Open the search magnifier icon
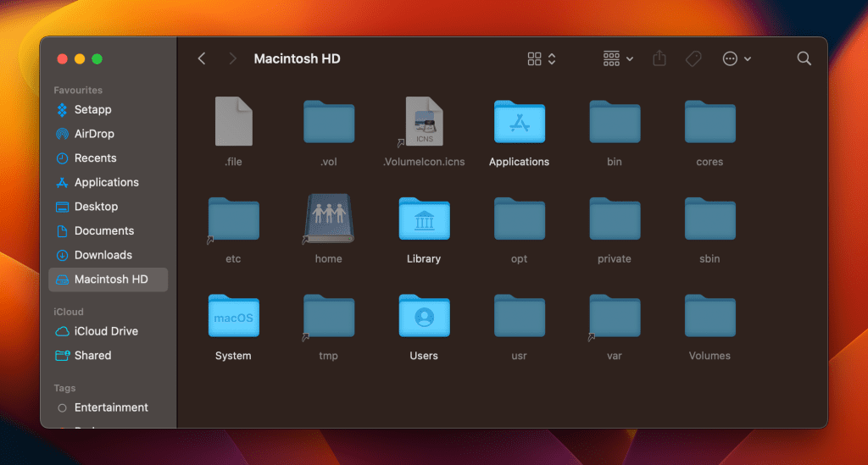The width and height of the screenshot is (868, 465). pos(804,58)
